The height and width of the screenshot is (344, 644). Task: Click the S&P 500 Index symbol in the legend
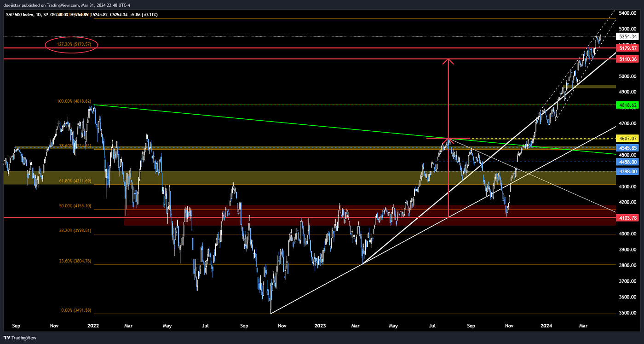tap(21, 14)
